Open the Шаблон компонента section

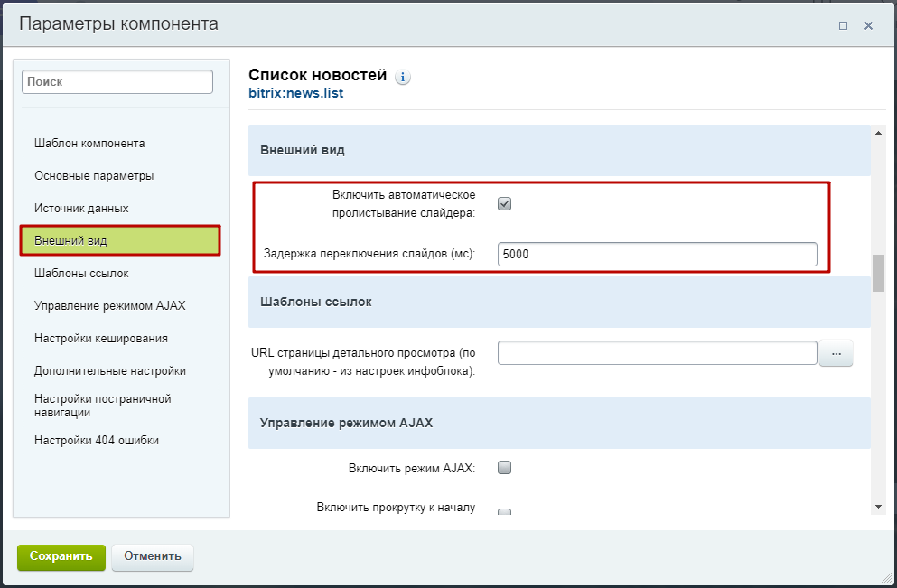tap(89, 144)
